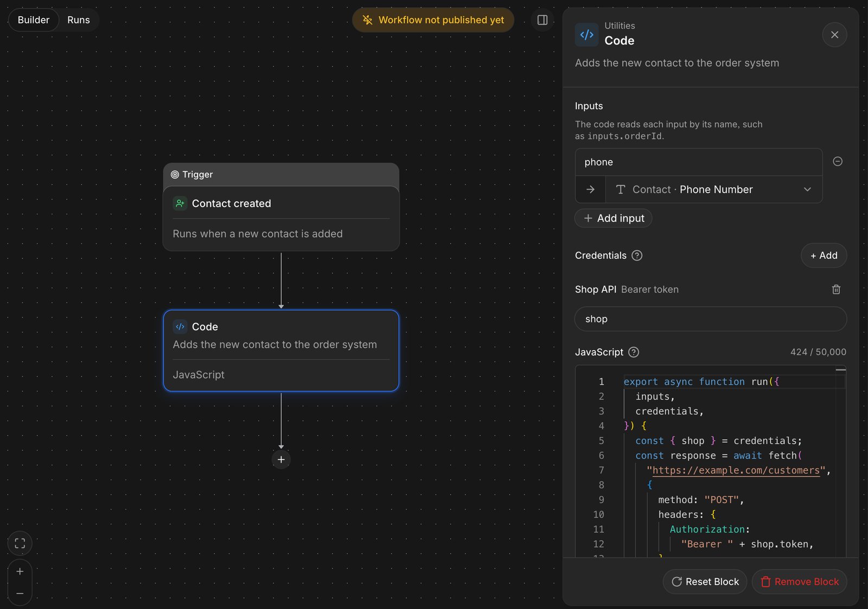Open the example.com customers URL in code
The image size is (868, 609).
736,471
